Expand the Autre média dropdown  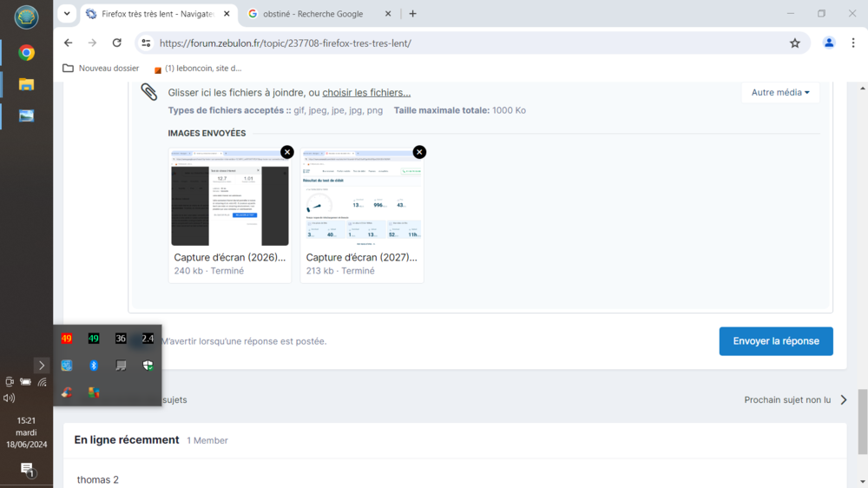tap(780, 93)
